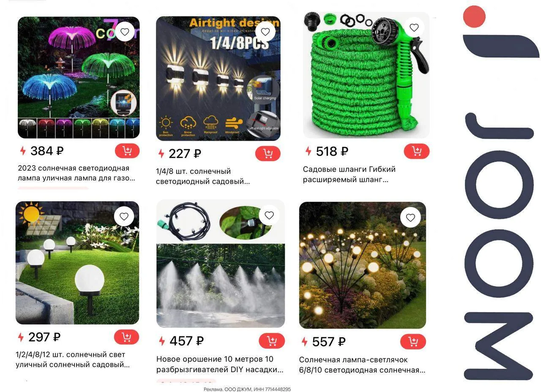Viewport: 541px width, 392px height.
Task: Add the 384 ₽ lamp to cart
Action: (x=127, y=151)
